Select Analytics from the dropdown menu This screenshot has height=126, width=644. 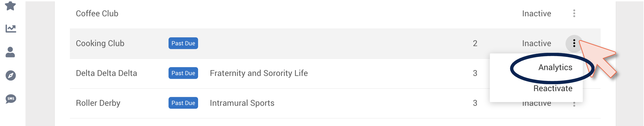point(555,67)
